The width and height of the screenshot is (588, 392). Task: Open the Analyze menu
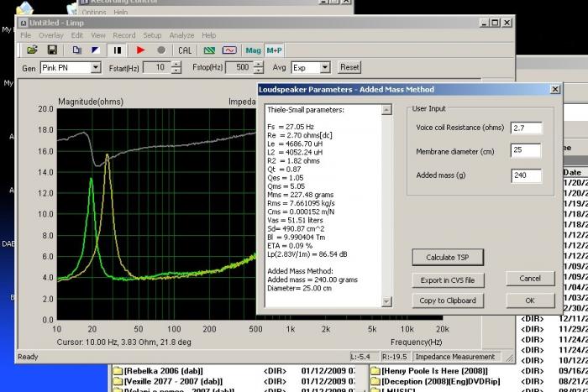point(181,35)
